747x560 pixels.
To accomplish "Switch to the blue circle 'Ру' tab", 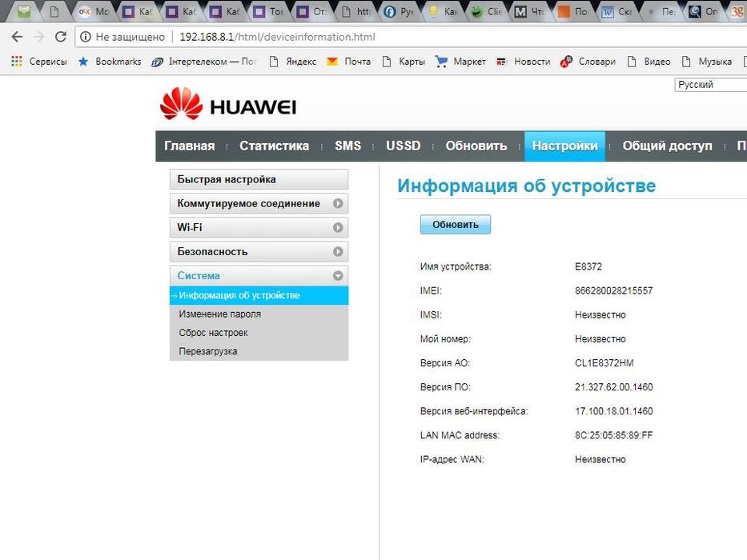I will (400, 11).
